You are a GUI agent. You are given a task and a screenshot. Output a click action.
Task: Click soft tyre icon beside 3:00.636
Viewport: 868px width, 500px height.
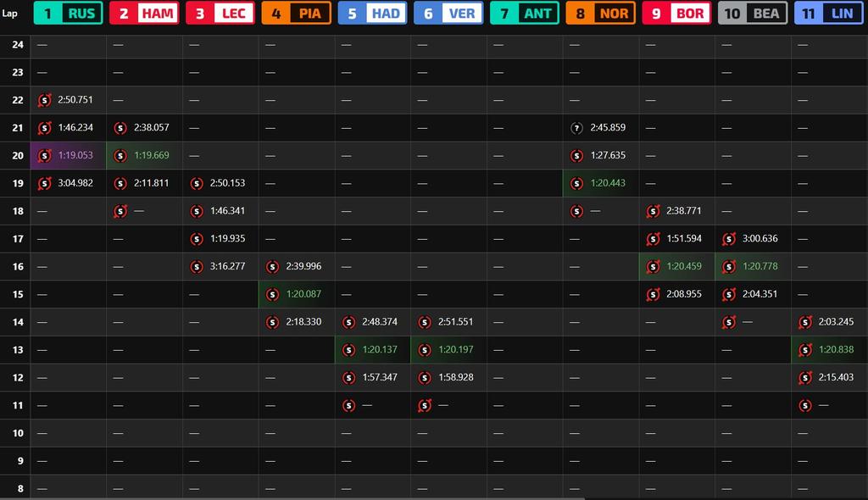(728, 239)
